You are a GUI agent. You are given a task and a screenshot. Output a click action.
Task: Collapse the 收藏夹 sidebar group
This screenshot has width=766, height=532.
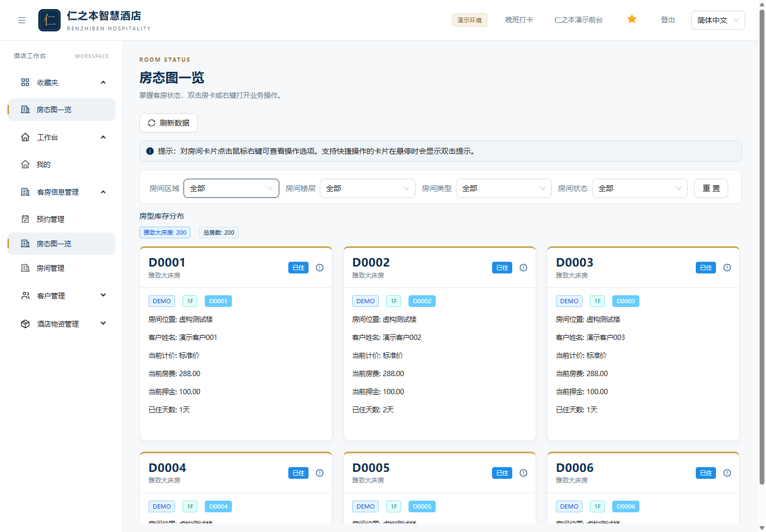103,82
